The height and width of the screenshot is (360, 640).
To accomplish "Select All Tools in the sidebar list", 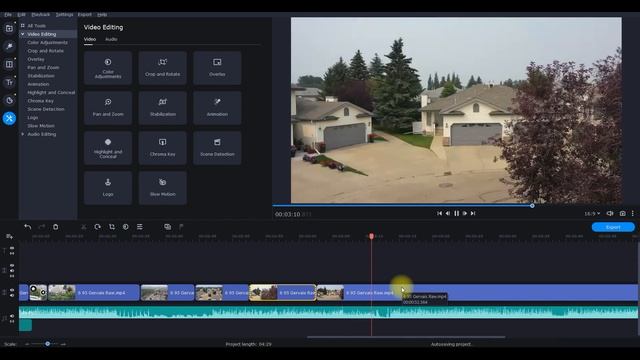I will click(x=36, y=26).
